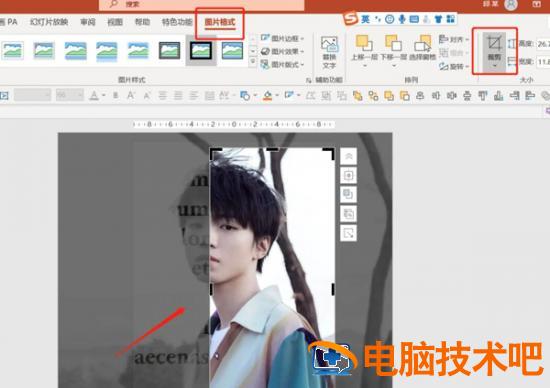Open the Slide Show (幻灯片放映) tab
The height and width of the screenshot is (388, 550).
49,22
